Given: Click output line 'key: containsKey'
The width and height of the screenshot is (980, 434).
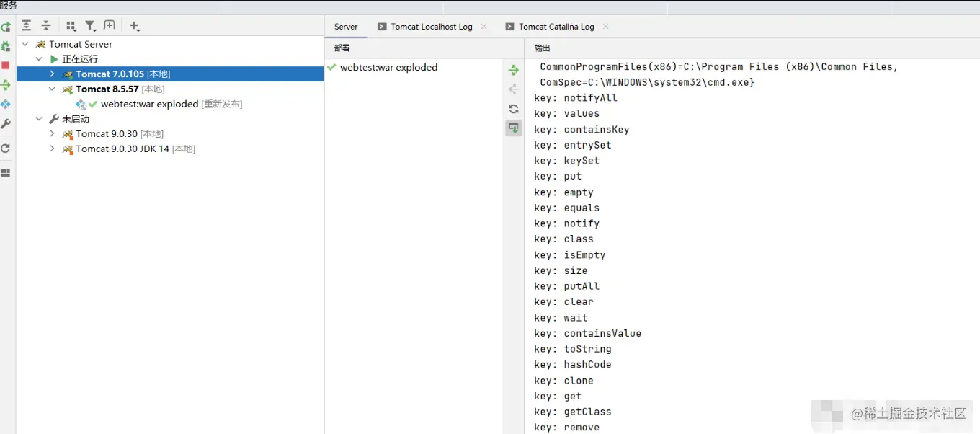Looking at the screenshot, I should coord(582,130).
